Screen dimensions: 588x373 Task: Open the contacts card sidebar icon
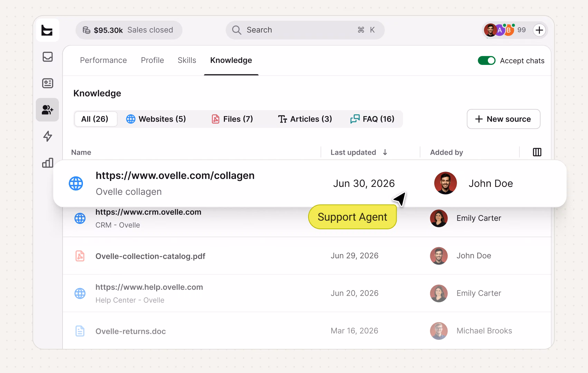coord(48,83)
